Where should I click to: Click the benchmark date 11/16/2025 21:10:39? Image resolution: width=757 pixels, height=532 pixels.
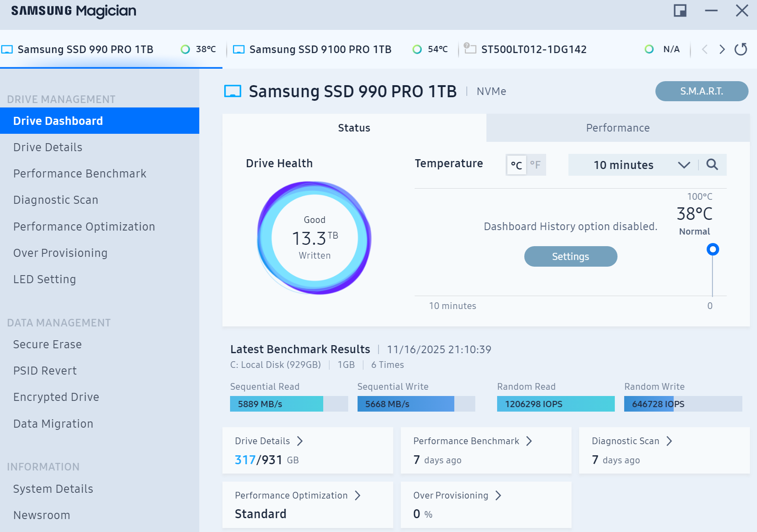pyautogui.click(x=439, y=349)
